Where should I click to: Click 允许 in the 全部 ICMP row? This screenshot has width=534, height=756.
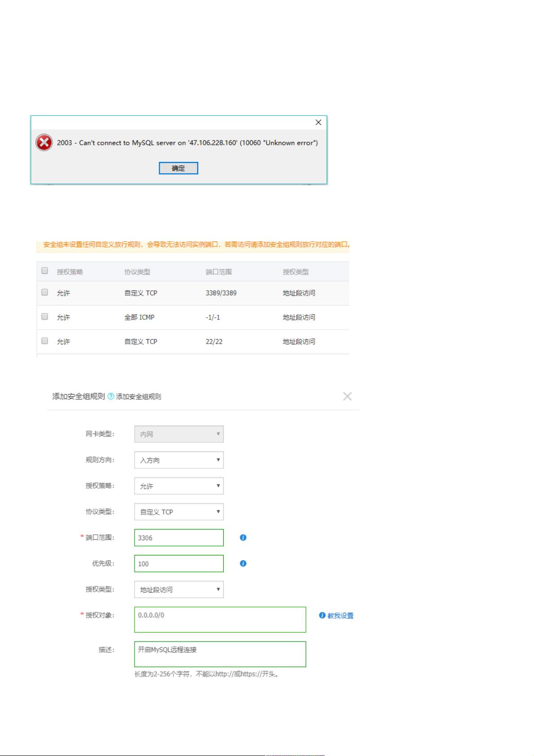63,317
